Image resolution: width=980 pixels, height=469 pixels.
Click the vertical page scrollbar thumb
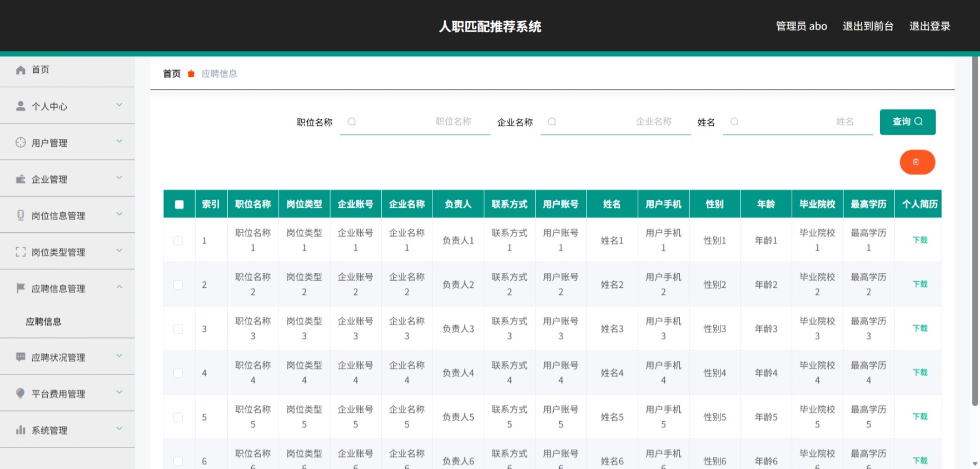(975, 231)
